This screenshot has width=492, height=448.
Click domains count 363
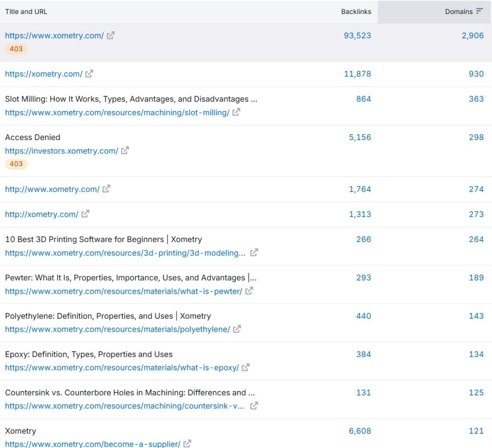point(476,99)
